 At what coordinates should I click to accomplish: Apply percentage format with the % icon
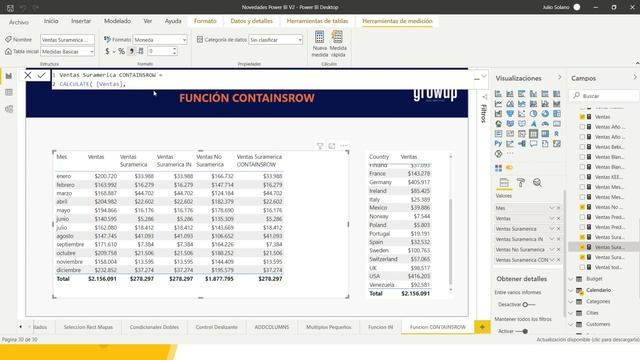(121, 51)
